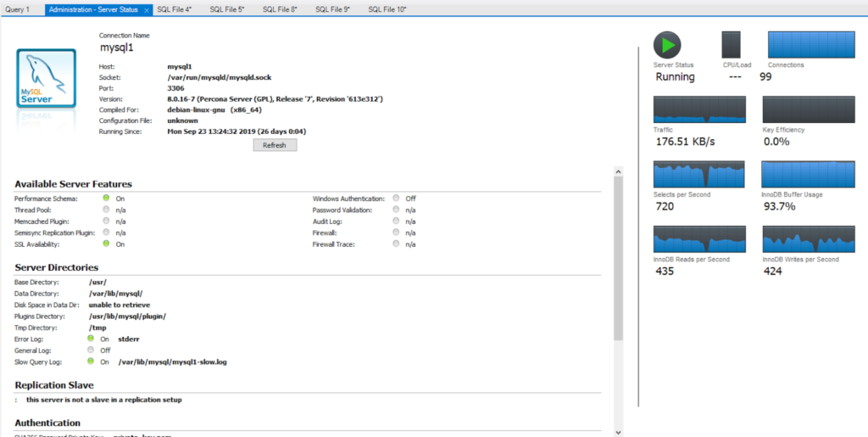Click the stderr error log value

(x=129, y=339)
